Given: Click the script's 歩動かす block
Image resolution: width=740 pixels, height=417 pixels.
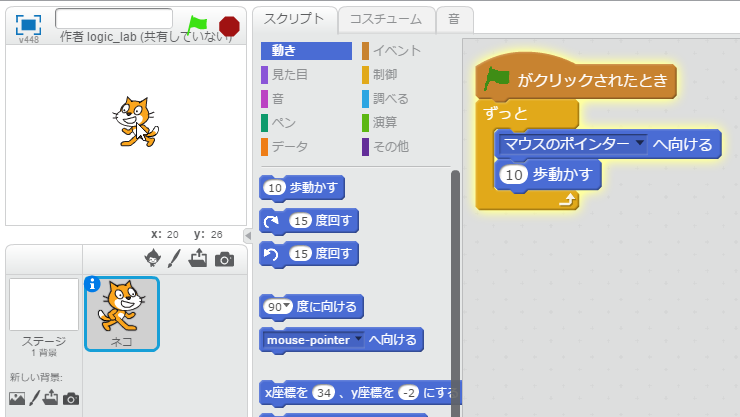Looking at the screenshot, I should coord(547,175).
